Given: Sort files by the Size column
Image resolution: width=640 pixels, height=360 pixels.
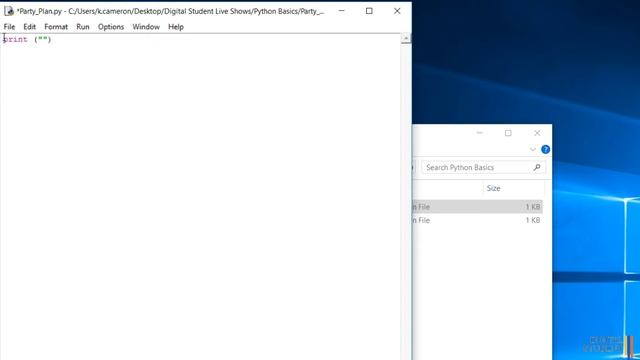Looking at the screenshot, I should point(493,188).
